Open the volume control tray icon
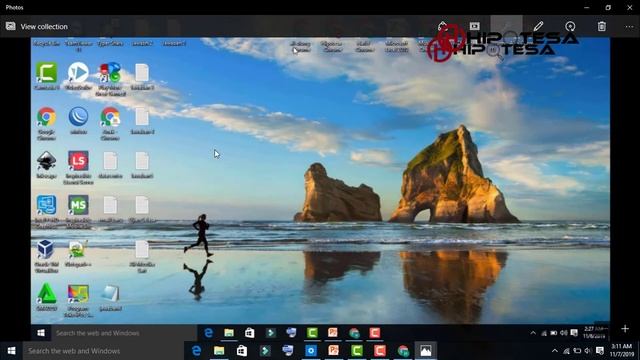The width and height of the screenshot is (640, 360). tap(588, 351)
